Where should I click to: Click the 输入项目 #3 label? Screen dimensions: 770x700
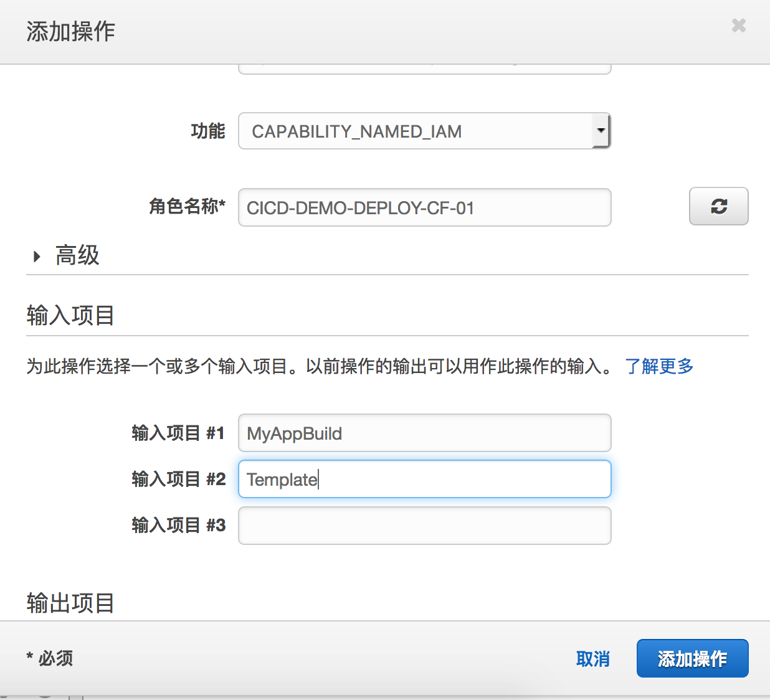[x=178, y=525]
